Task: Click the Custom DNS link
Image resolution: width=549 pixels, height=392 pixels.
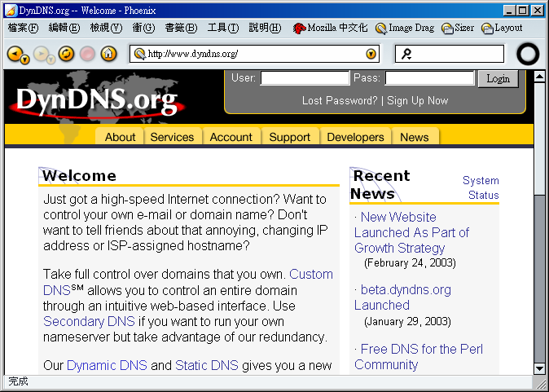Action: pos(311,274)
